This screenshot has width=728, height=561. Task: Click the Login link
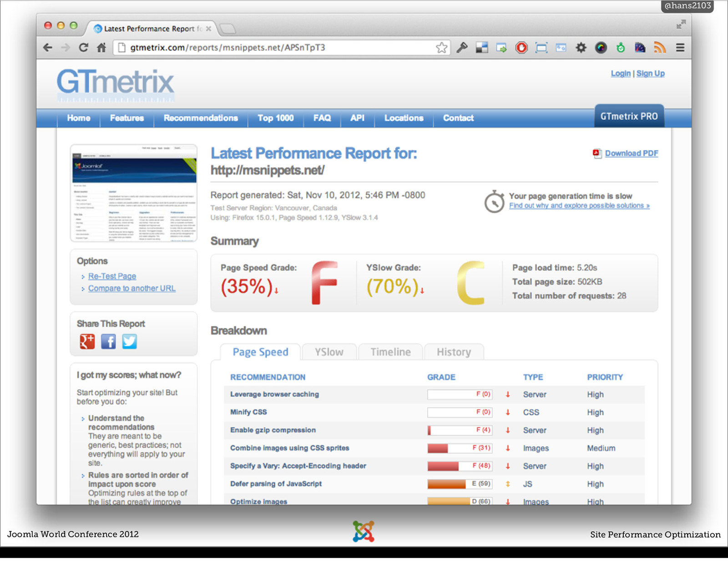[x=621, y=73]
